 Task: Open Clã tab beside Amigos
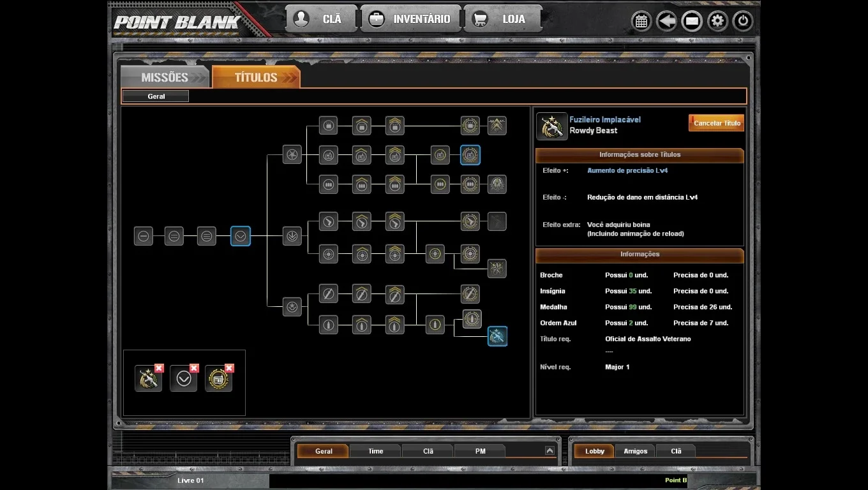point(676,451)
